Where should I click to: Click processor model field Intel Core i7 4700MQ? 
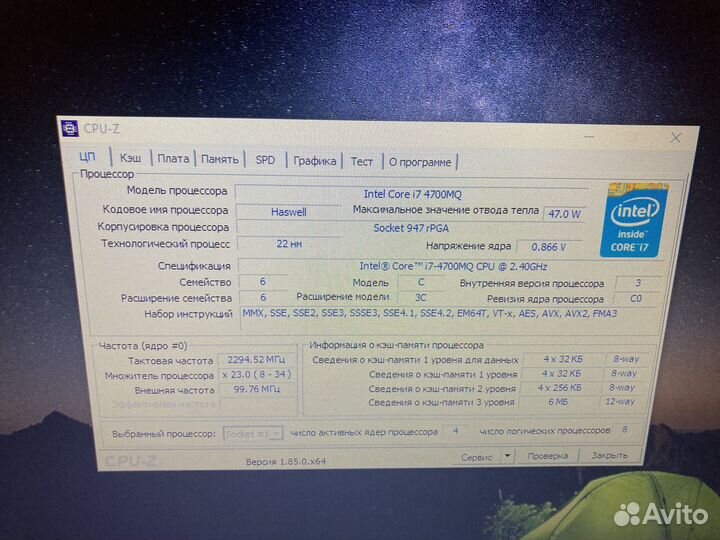(x=412, y=194)
